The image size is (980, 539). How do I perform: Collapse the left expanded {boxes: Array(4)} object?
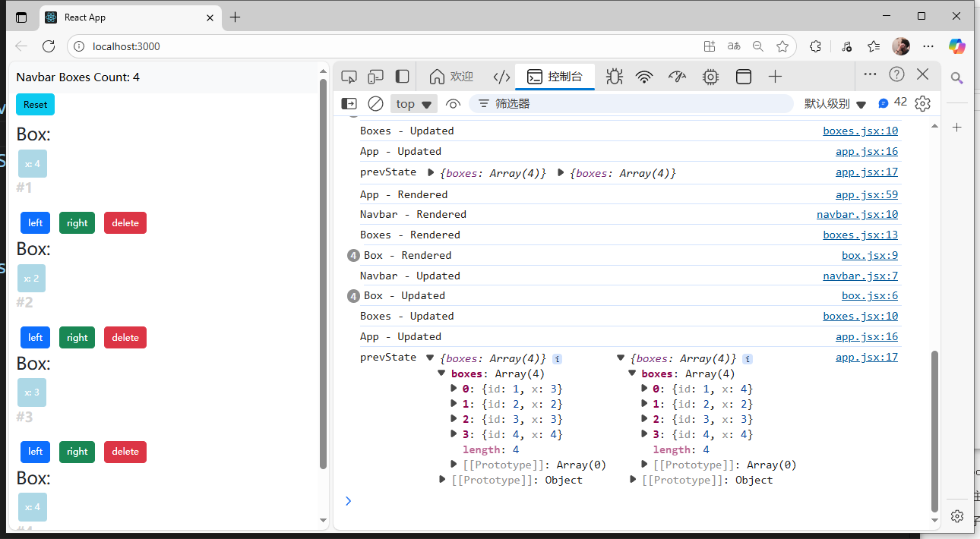pyautogui.click(x=430, y=358)
